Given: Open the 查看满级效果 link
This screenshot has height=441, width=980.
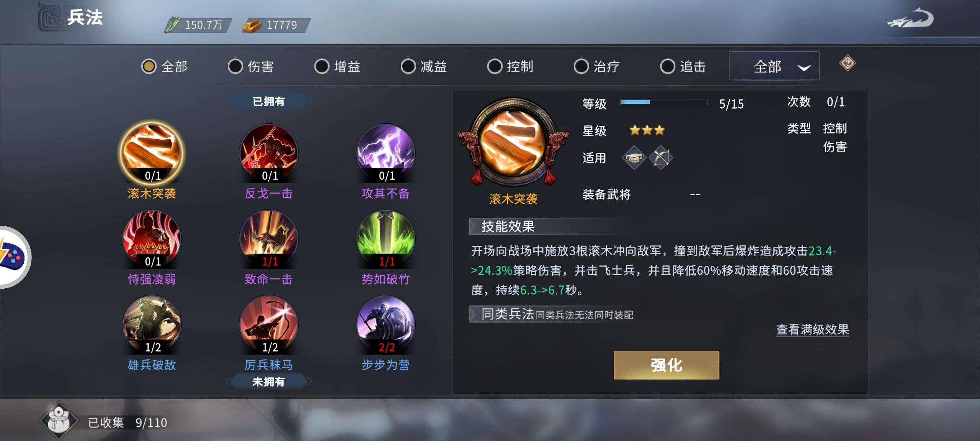Looking at the screenshot, I should (x=812, y=329).
